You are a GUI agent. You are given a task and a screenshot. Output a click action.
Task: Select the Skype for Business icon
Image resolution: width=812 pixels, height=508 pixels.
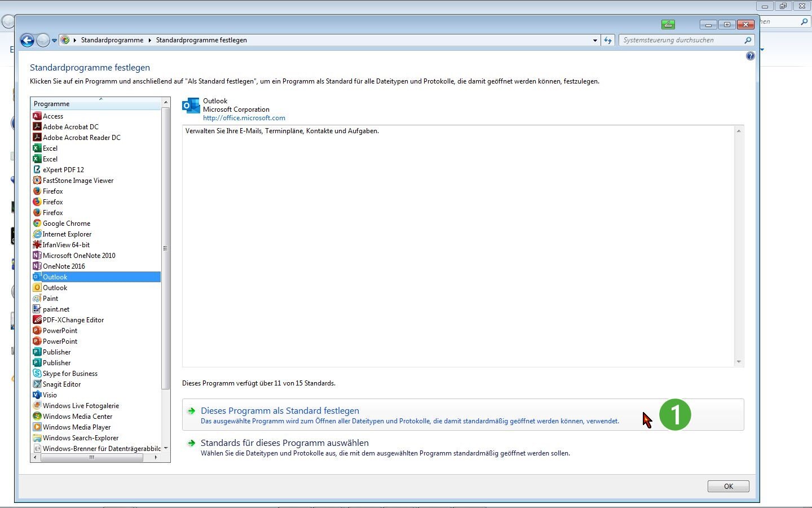coord(37,374)
